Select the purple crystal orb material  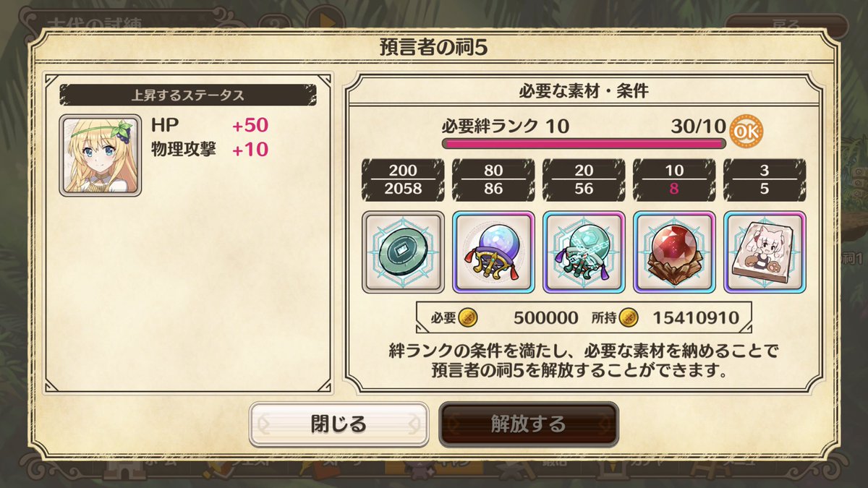tap(493, 252)
